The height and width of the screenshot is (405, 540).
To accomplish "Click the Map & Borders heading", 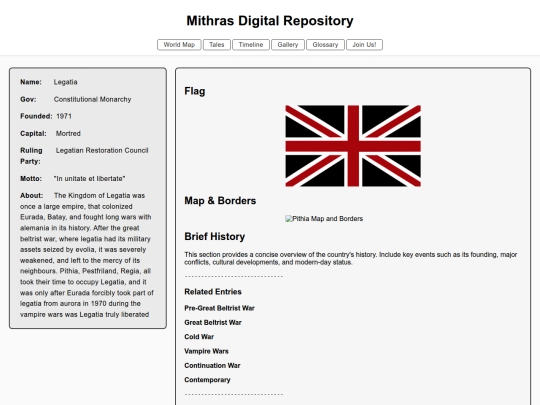I will tap(220, 201).
